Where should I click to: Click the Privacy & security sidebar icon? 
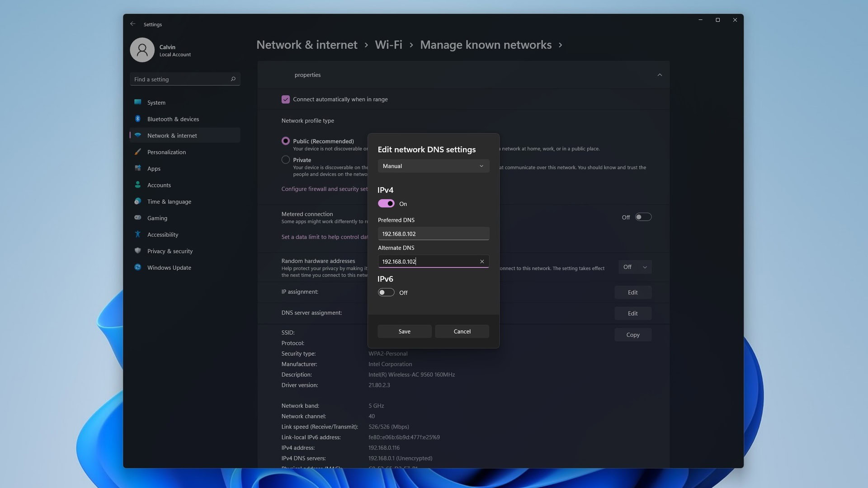click(138, 251)
